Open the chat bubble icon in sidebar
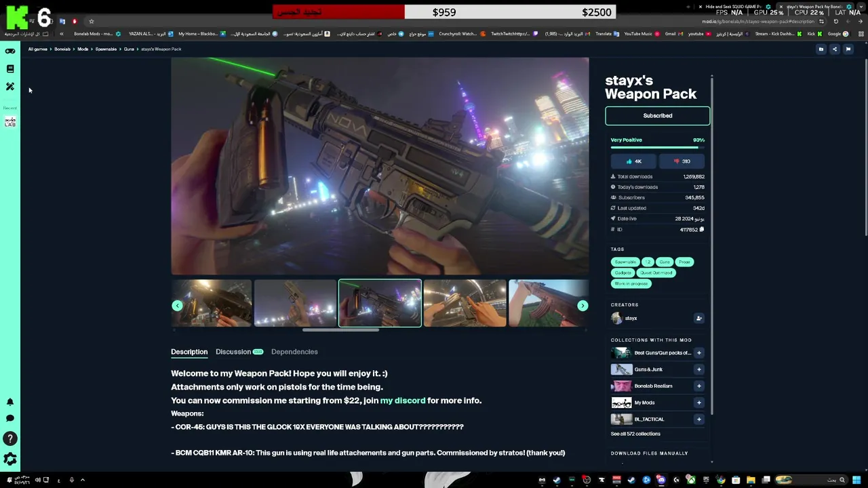The image size is (868, 488). 10,418
